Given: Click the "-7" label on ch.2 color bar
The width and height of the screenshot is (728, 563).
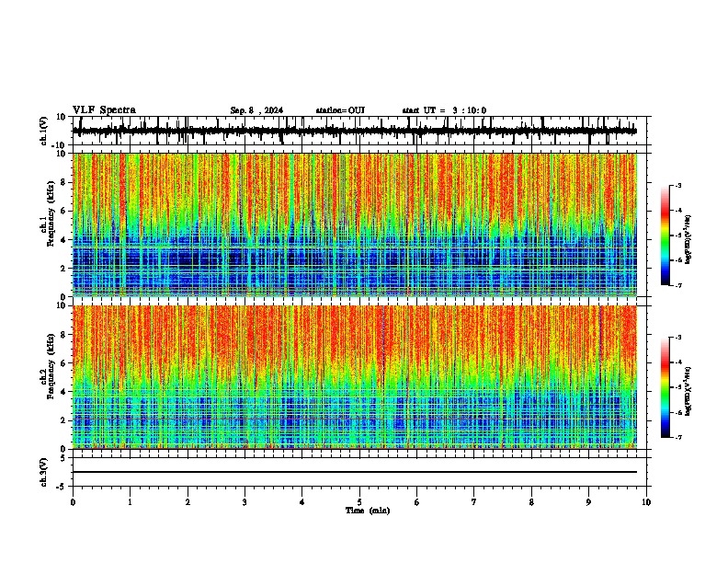Looking at the screenshot, I should click(x=678, y=437).
